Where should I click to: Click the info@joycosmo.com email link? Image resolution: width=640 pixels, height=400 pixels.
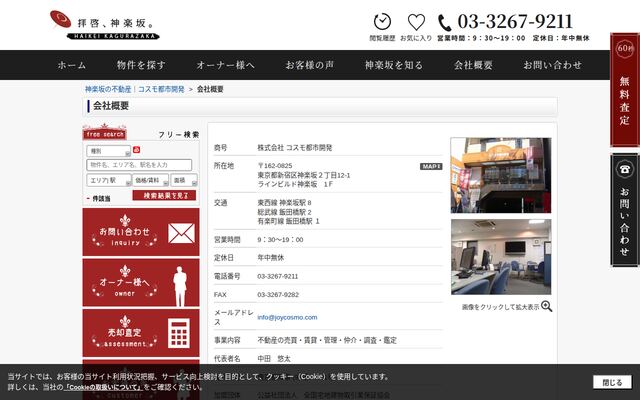287,317
